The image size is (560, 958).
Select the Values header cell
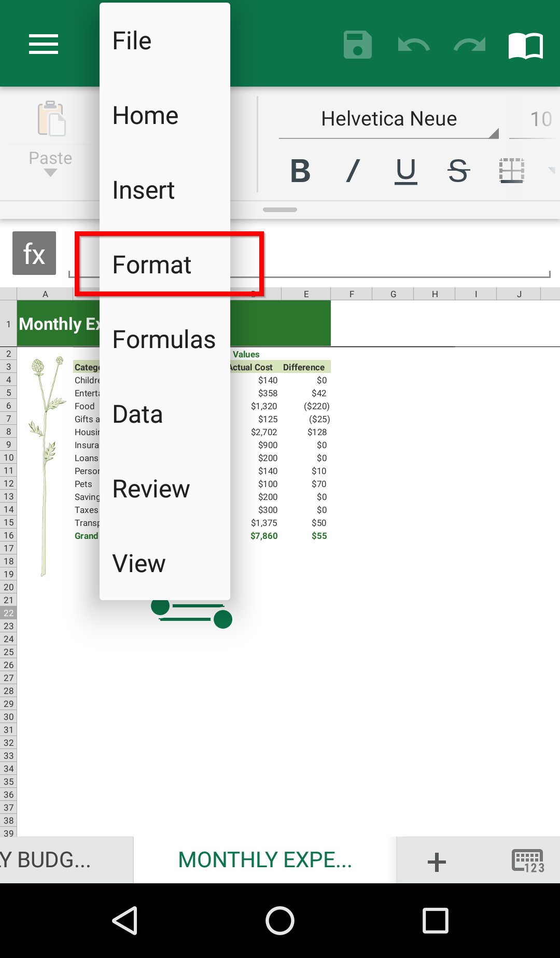246,354
